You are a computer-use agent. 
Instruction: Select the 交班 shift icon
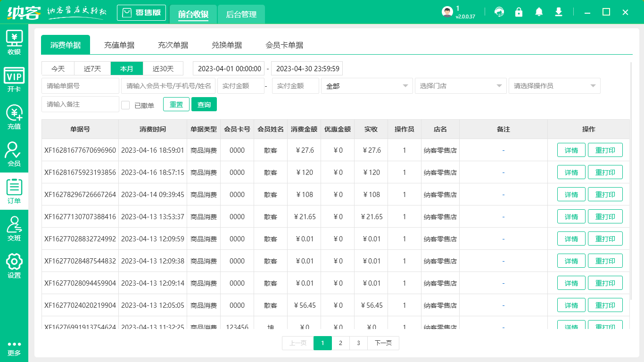[x=14, y=227]
